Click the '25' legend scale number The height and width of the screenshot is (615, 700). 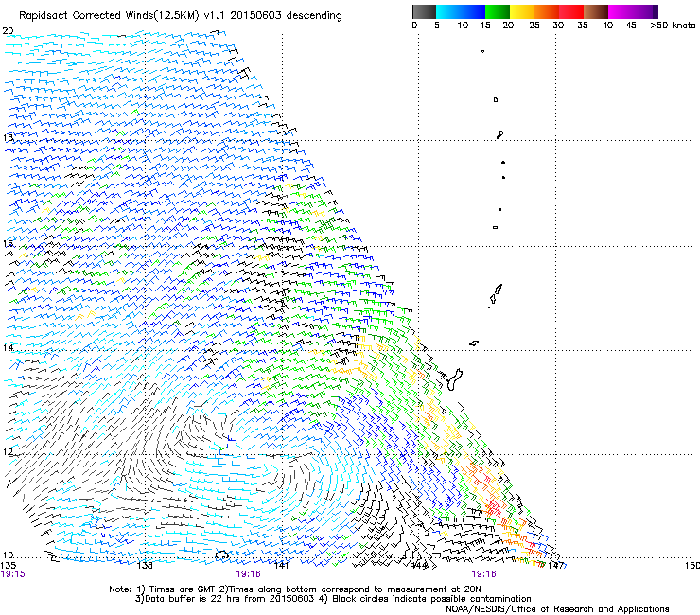[x=534, y=26]
